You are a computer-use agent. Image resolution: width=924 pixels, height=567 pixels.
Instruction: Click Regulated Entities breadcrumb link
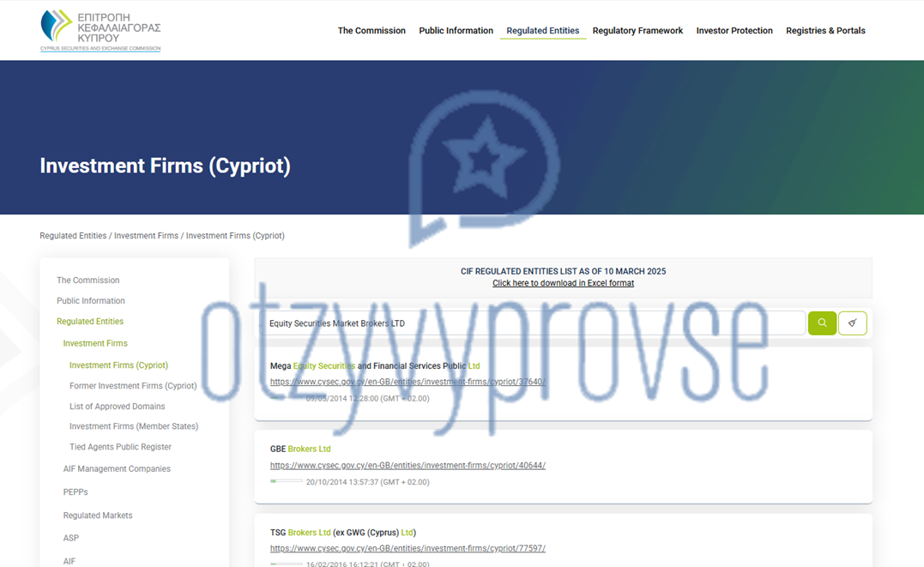(x=73, y=236)
